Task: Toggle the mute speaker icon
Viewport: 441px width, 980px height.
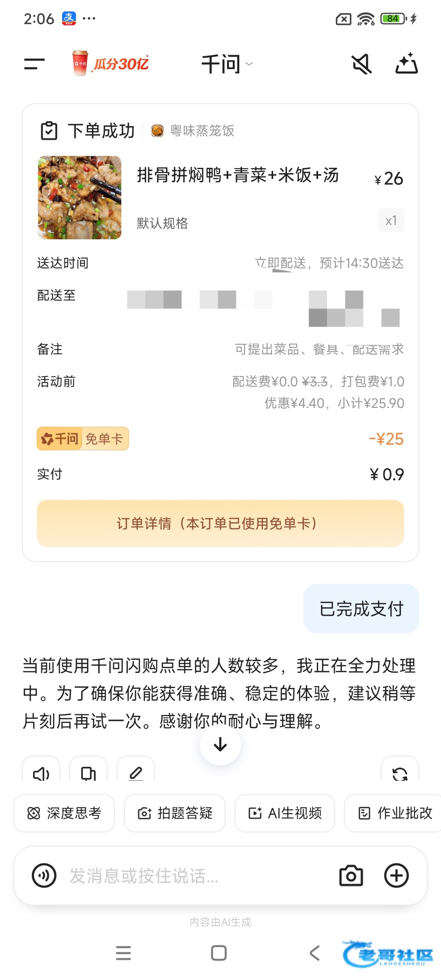Action: coord(361,64)
